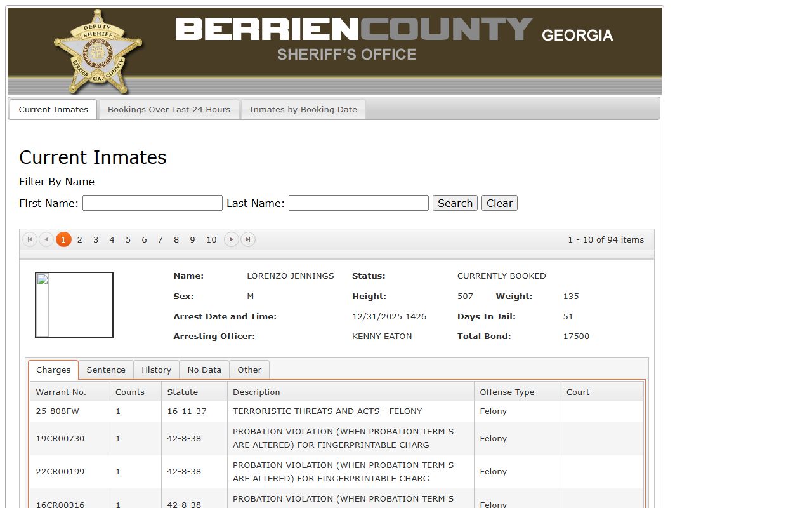
Task: Go to page 2 of inmates
Action: click(x=79, y=239)
